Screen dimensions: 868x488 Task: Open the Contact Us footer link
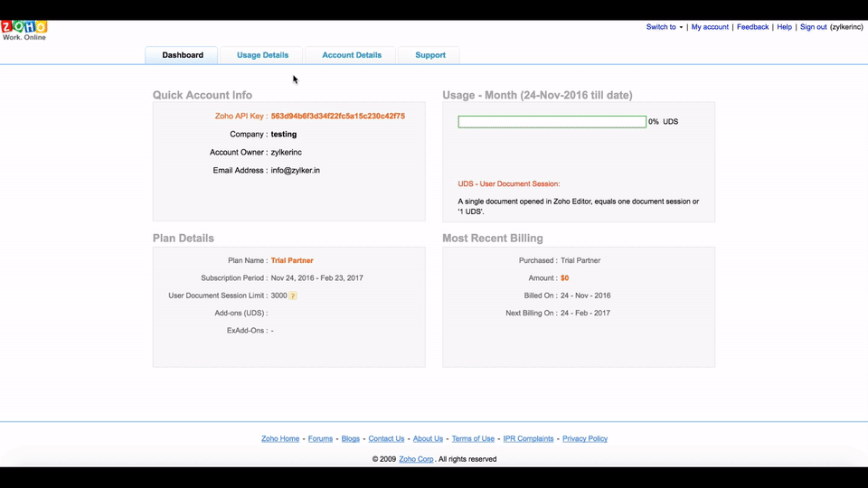point(386,439)
